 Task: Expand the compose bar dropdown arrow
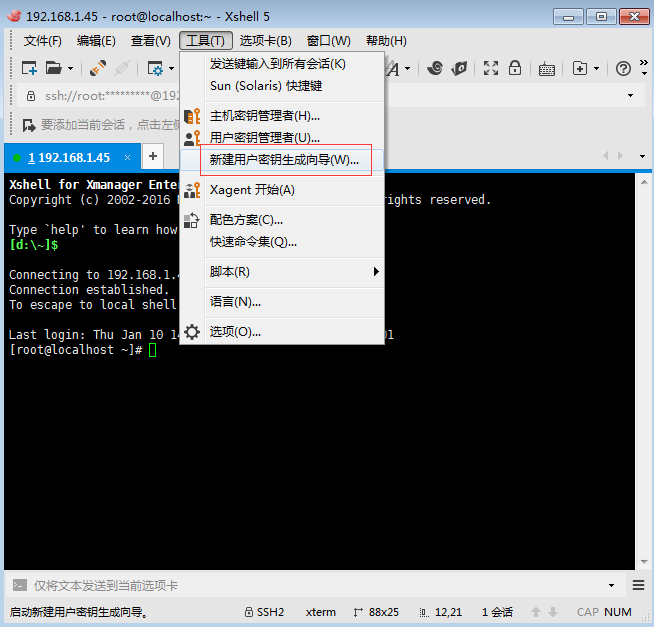[x=611, y=586]
